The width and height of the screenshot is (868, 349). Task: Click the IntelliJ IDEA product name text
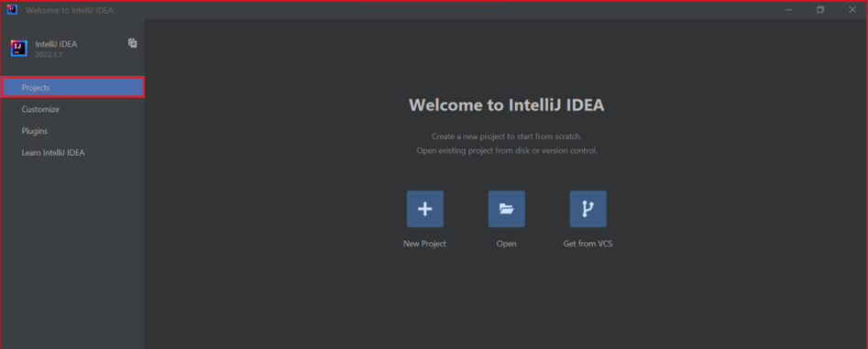tap(56, 44)
